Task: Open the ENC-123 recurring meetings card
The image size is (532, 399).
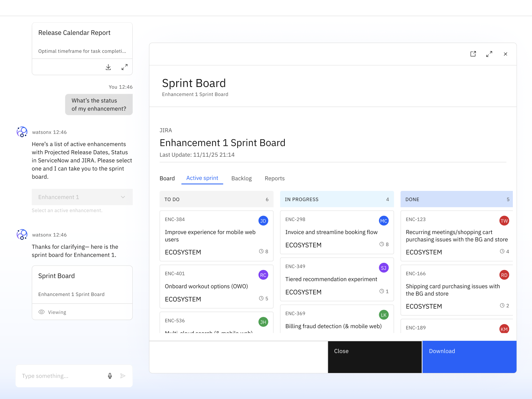Action: (457, 236)
